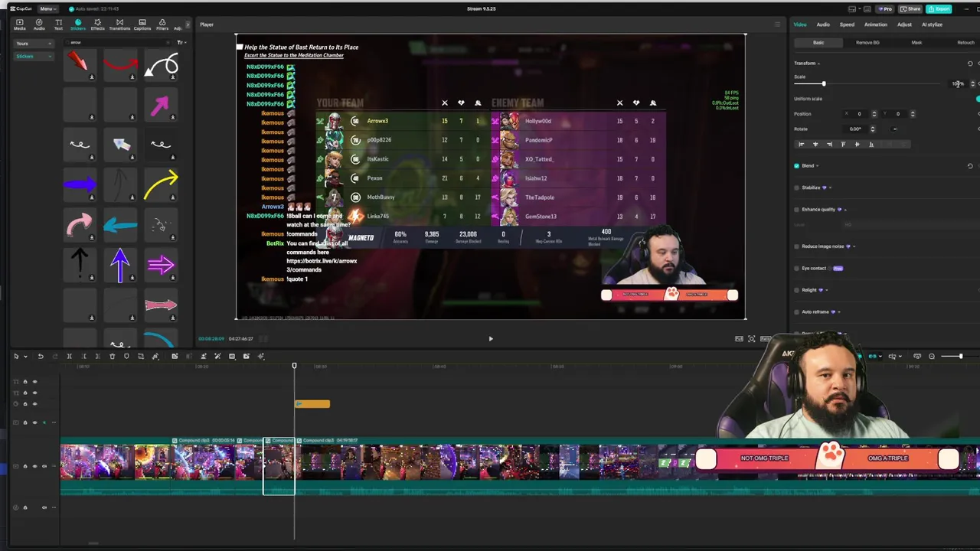The image size is (980, 551).
Task: Open the selection tool mode dropdown arrow
Action: click(x=25, y=357)
